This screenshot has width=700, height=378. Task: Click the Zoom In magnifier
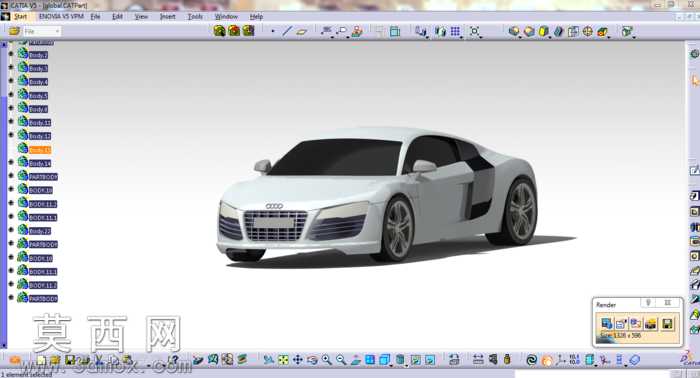coord(327,360)
